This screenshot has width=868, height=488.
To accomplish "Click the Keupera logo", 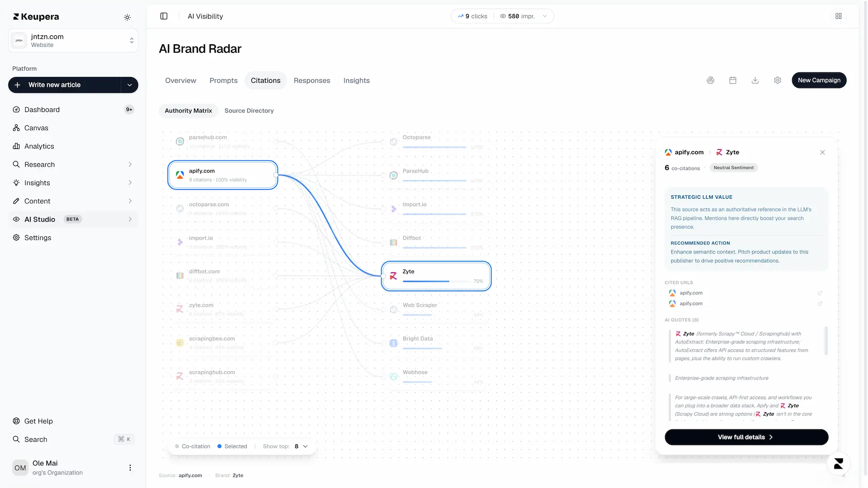I will [36, 17].
